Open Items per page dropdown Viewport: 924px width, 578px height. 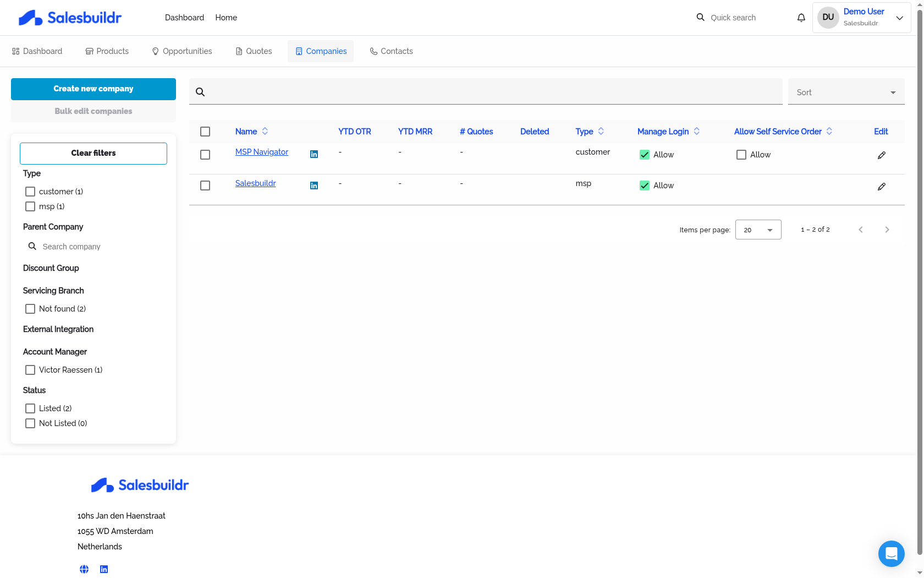[758, 230]
